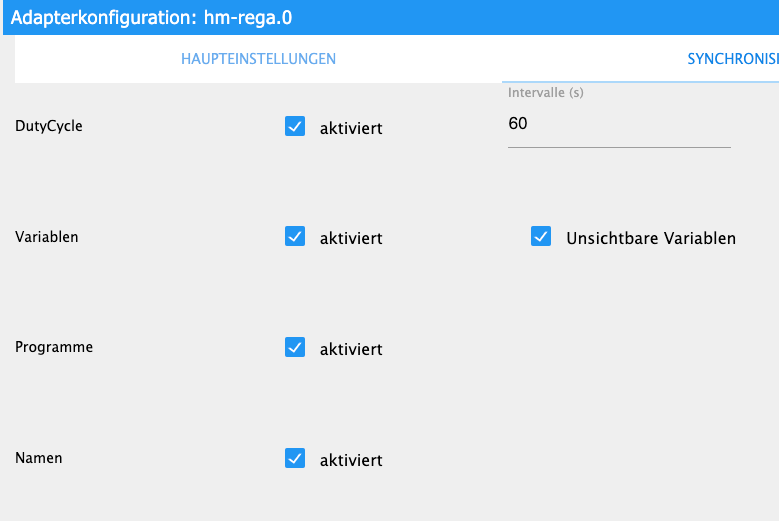
Task: Select the DutyCycle row label
Action: click(x=49, y=127)
